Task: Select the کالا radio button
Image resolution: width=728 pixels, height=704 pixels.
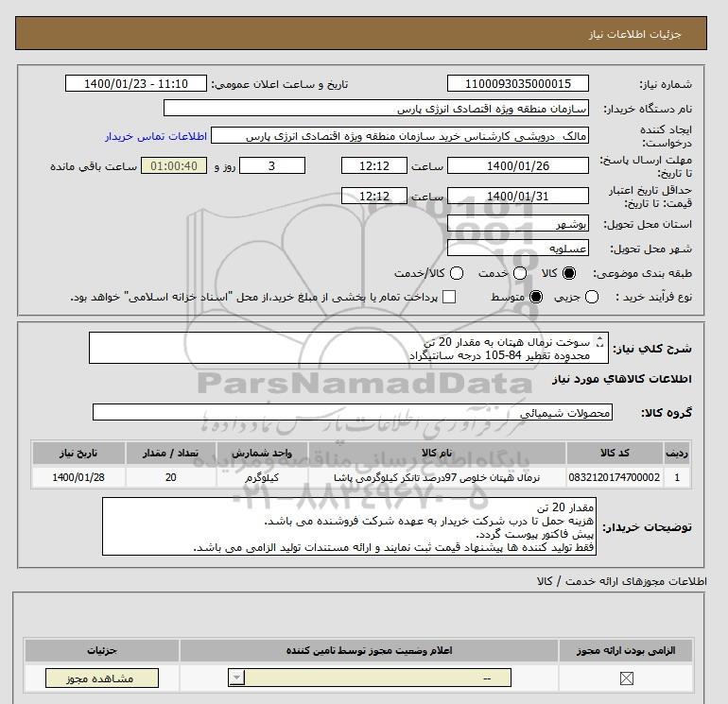Action: click(569, 273)
